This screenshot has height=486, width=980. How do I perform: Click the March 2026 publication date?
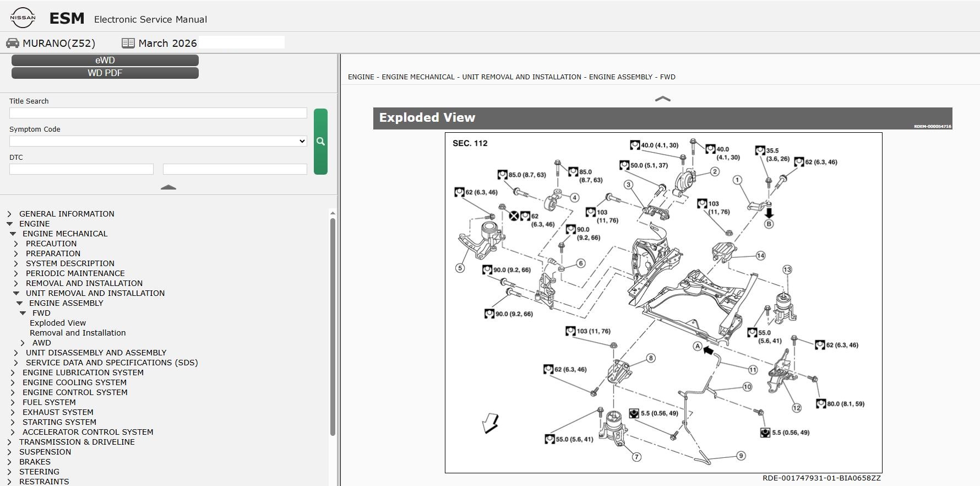click(167, 43)
